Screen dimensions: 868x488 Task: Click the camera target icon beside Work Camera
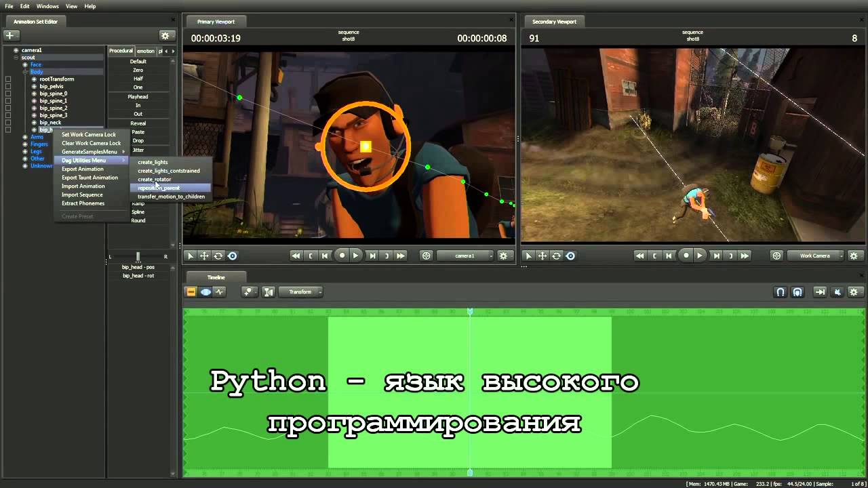pos(777,256)
